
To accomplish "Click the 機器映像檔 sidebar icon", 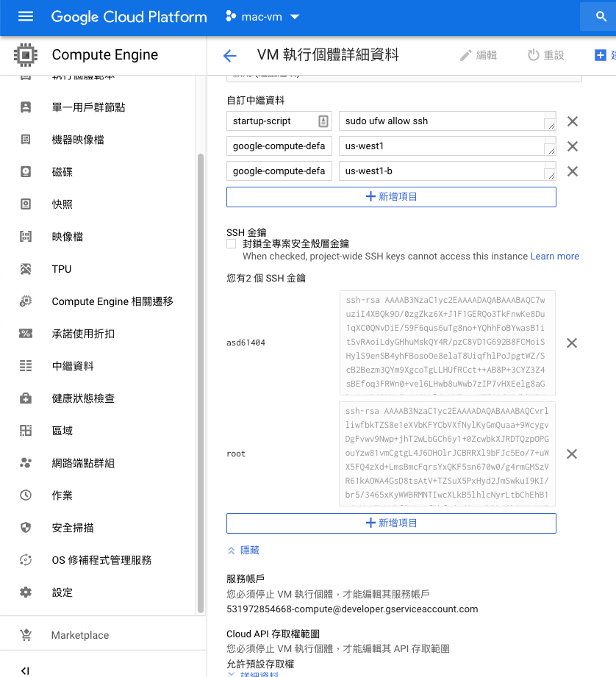I will click(26, 140).
